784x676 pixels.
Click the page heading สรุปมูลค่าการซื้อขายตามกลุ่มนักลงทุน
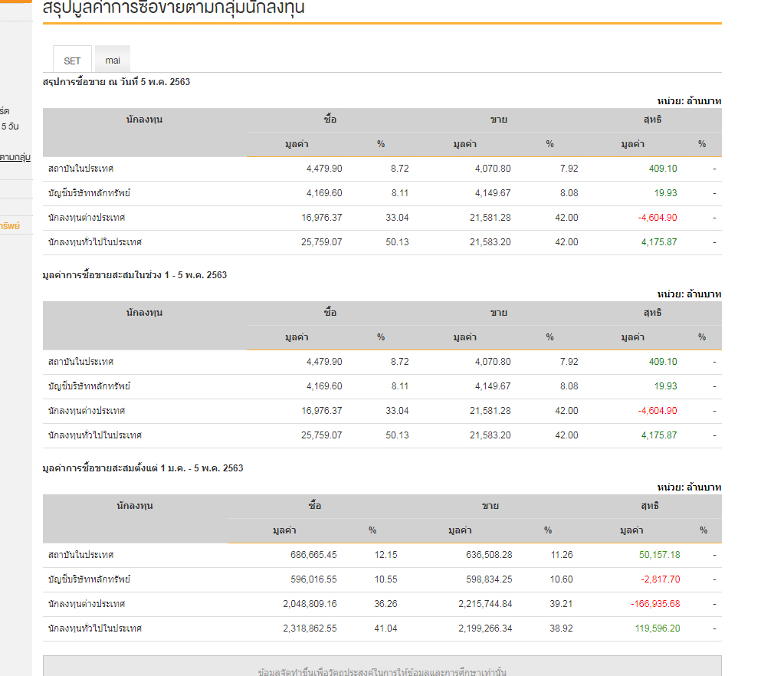pyautogui.click(x=173, y=8)
